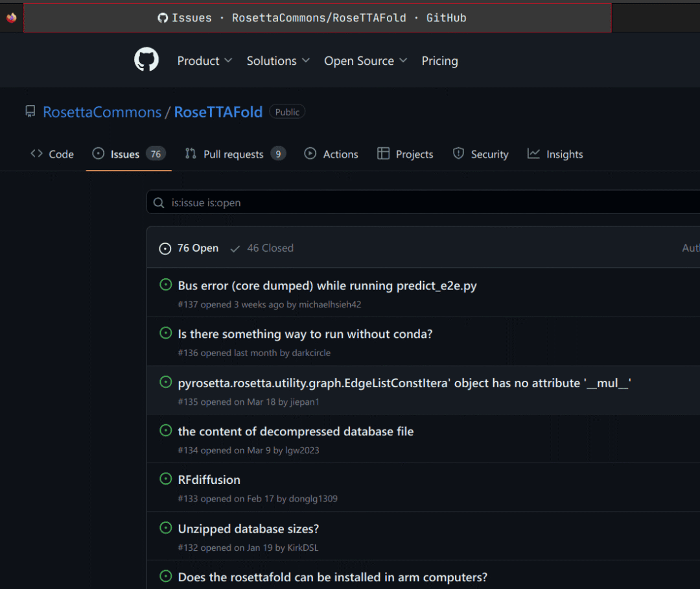
Task: Click the open-issue icon for issue #134
Action: (x=166, y=430)
